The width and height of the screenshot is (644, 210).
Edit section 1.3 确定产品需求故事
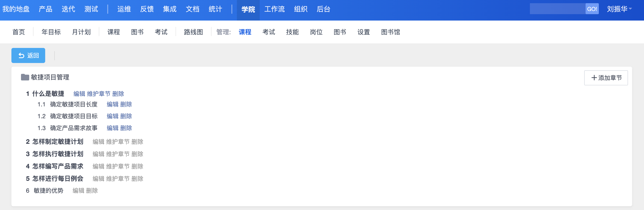point(113,128)
